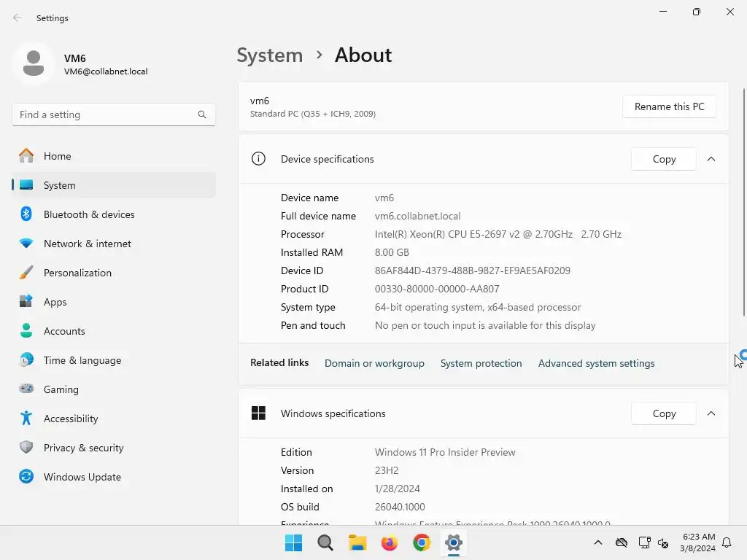Focus the Find a setting search box

point(114,114)
